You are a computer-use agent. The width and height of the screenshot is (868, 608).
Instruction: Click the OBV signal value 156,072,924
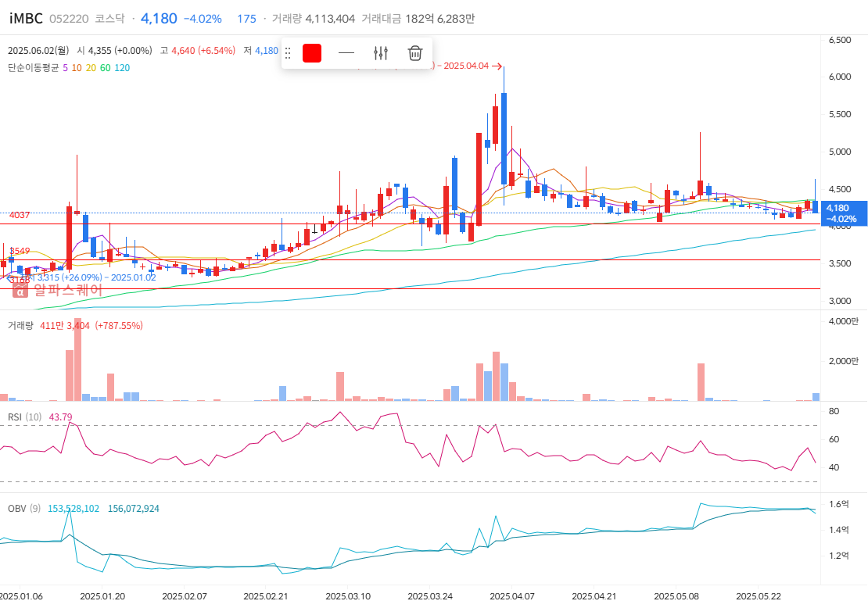(x=134, y=509)
